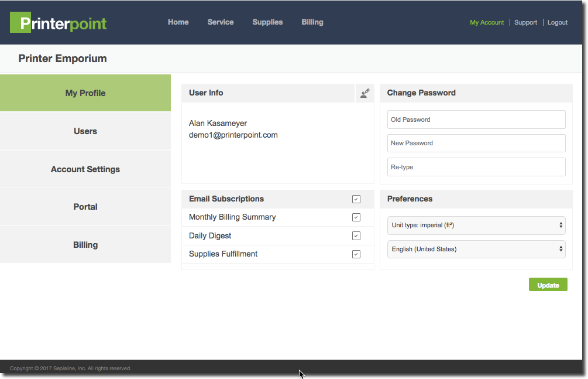588x379 pixels.
Task: Toggle the Daily Digest subscription checkbox
Action: click(x=356, y=236)
